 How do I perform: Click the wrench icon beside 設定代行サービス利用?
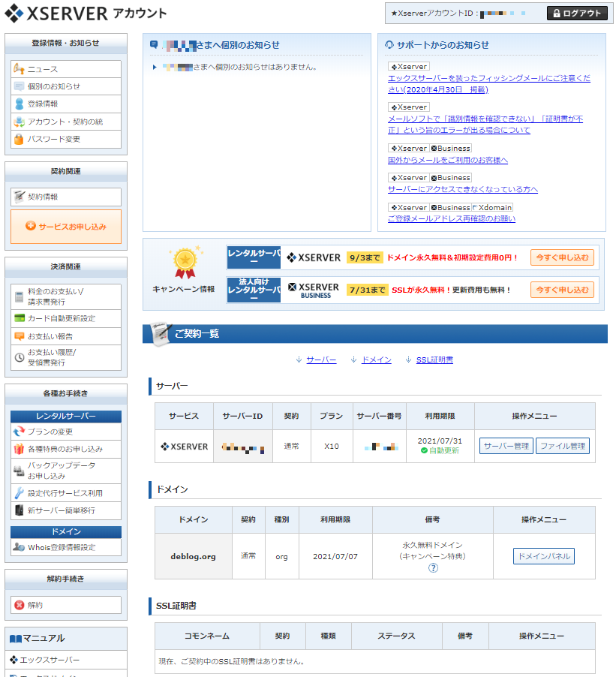19,493
